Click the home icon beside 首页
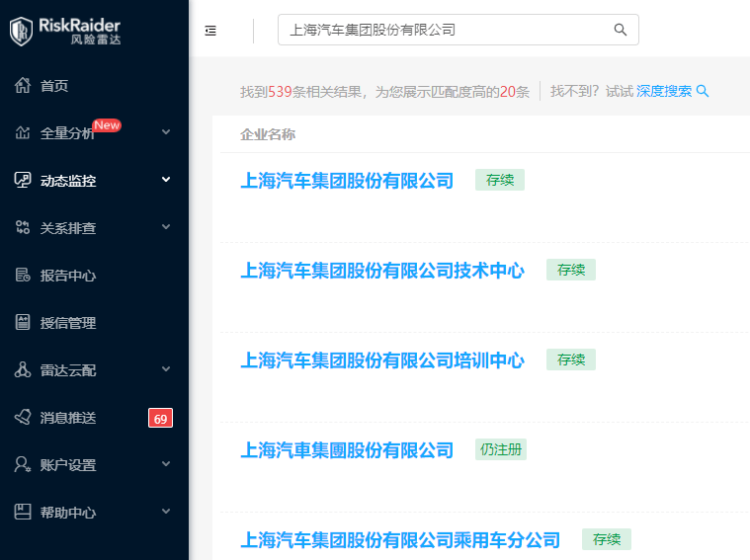 (x=23, y=86)
